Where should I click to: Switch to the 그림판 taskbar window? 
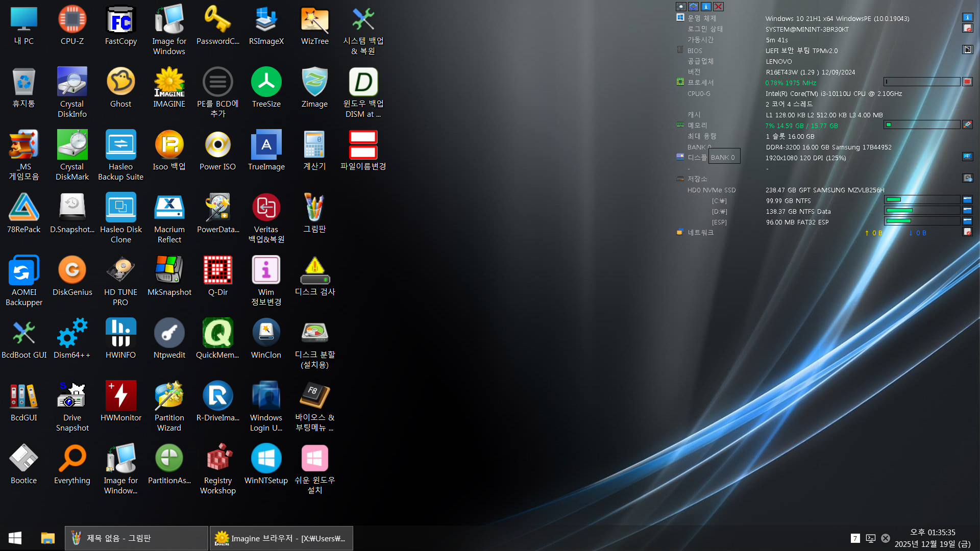(x=136, y=538)
